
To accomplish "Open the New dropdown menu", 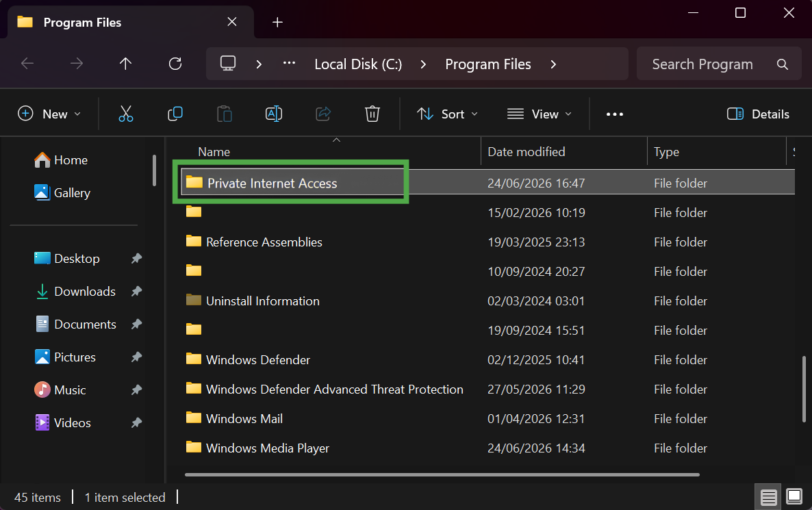I will (x=49, y=114).
